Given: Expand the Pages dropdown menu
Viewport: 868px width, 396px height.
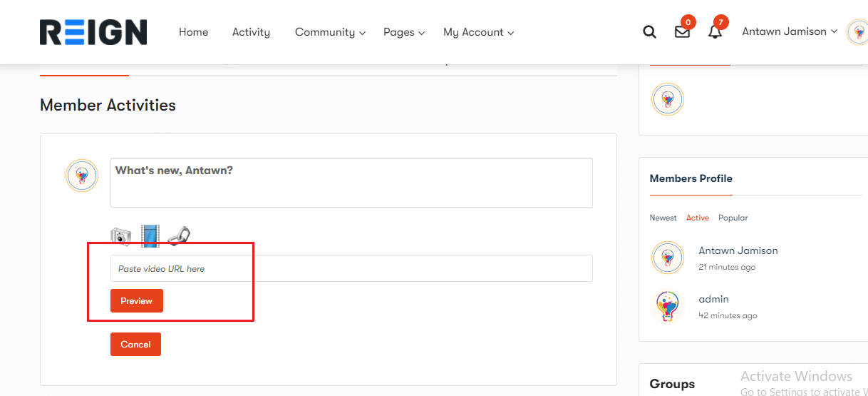Looking at the screenshot, I should tap(403, 32).
